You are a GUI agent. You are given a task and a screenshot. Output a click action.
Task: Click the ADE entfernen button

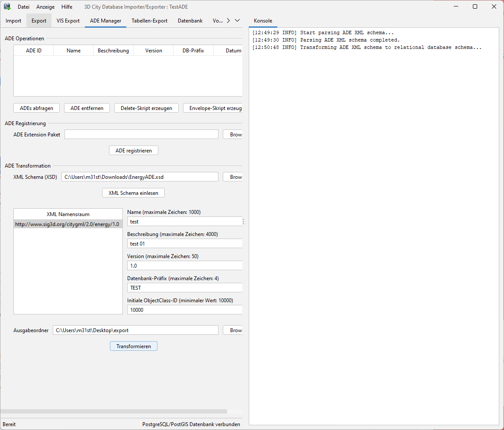pos(87,108)
